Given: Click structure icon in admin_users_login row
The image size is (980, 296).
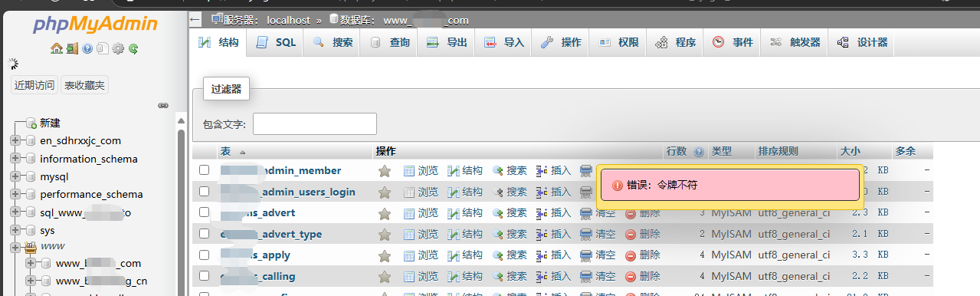Looking at the screenshot, I should pyautogui.click(x=454, y=192).
